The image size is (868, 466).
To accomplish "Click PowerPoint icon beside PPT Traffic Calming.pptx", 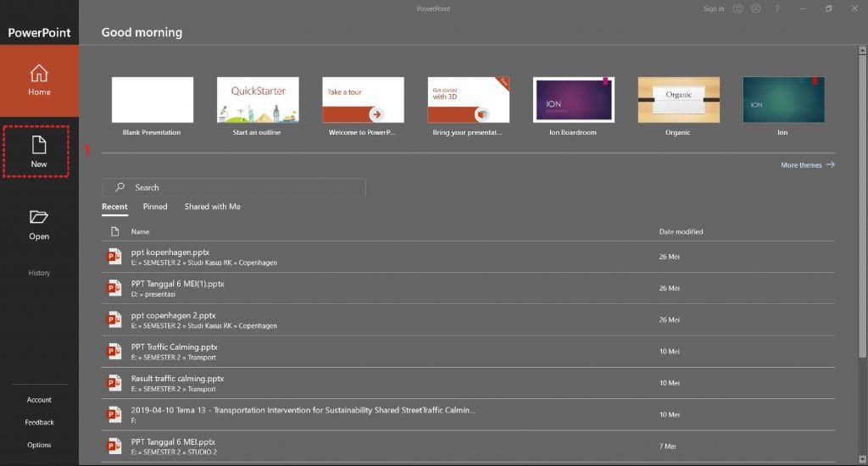I will pyautogui.click(x=114, y=351).
